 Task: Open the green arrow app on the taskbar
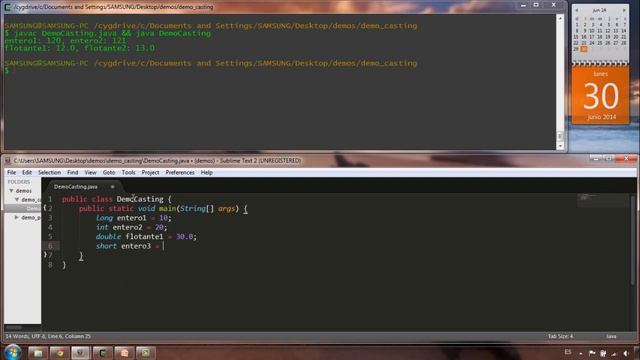pyautogui.click(x=146, y=353)
